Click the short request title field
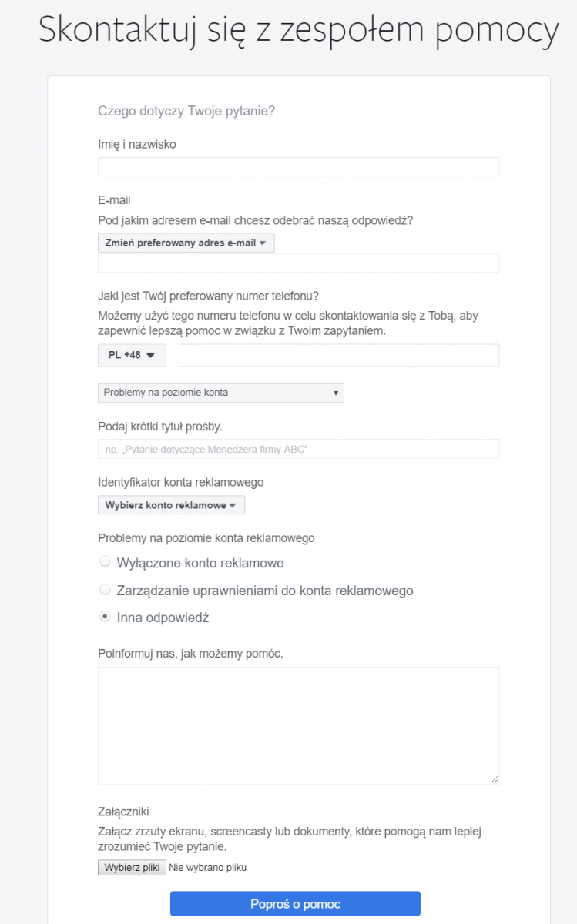 click(x=298, y=448)
